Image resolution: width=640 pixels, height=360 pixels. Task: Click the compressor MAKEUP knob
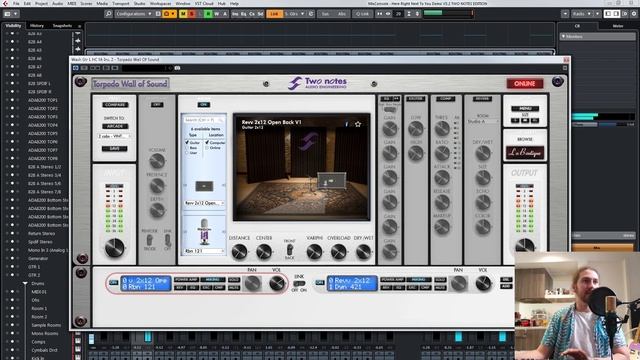[442, 227]
